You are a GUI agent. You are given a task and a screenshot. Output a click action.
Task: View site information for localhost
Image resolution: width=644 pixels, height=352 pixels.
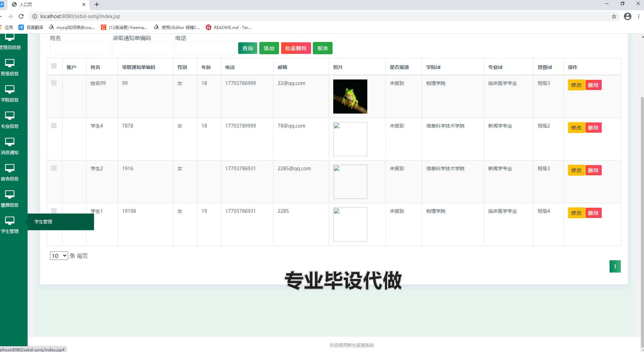pos(34,16)
